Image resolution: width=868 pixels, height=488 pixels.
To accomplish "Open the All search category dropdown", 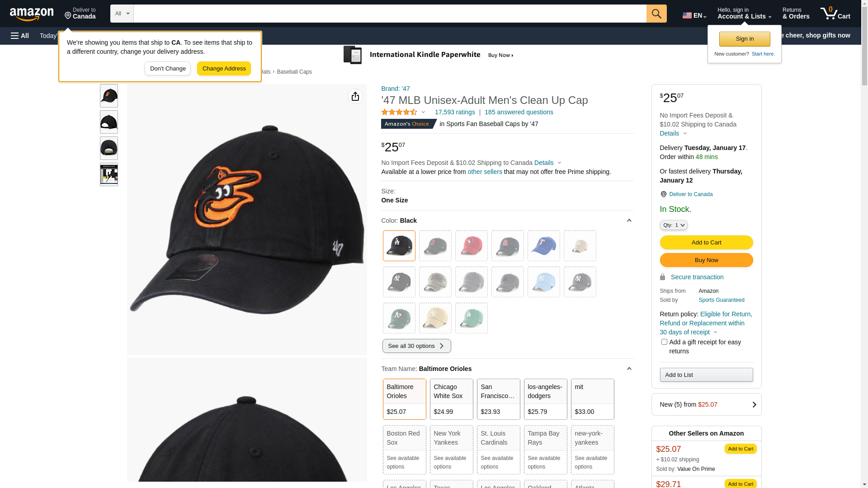I will [x=122, y=14].
